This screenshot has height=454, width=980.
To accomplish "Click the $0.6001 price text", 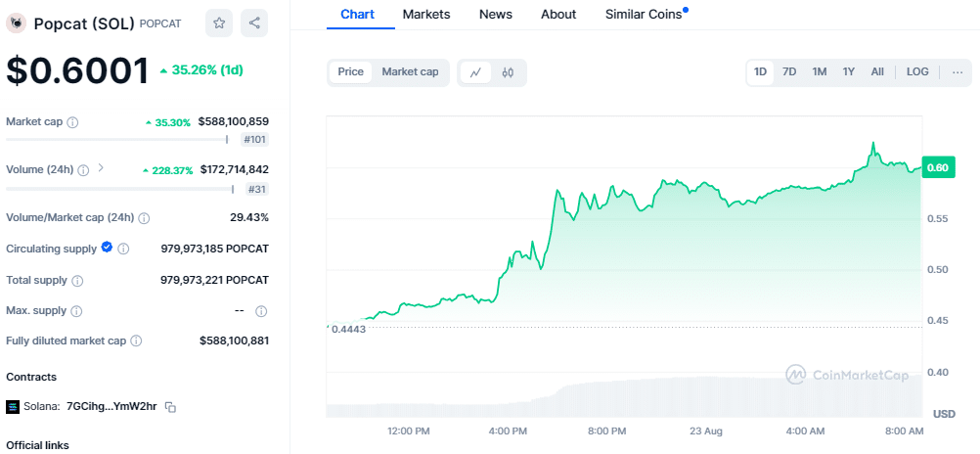I will coord(77,70).
